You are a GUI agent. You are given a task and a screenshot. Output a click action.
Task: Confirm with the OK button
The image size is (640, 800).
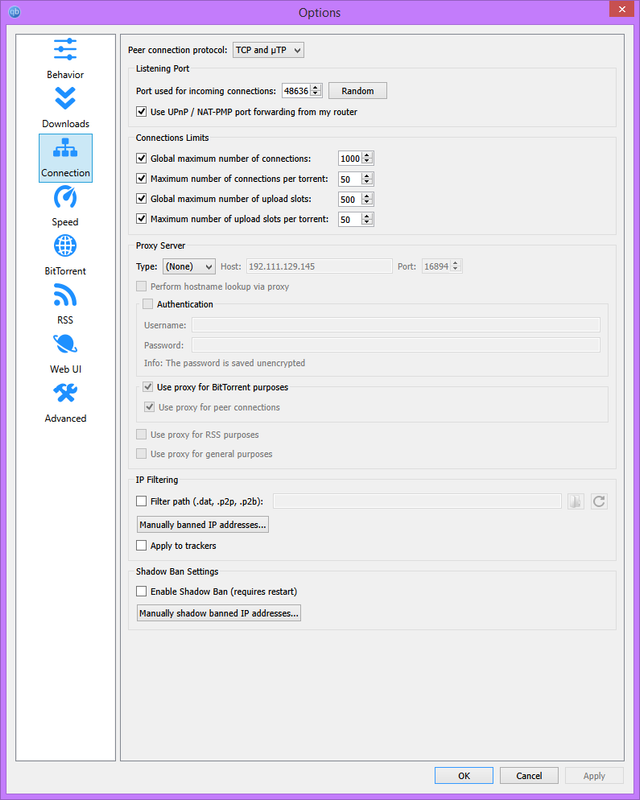coord(464,776)
